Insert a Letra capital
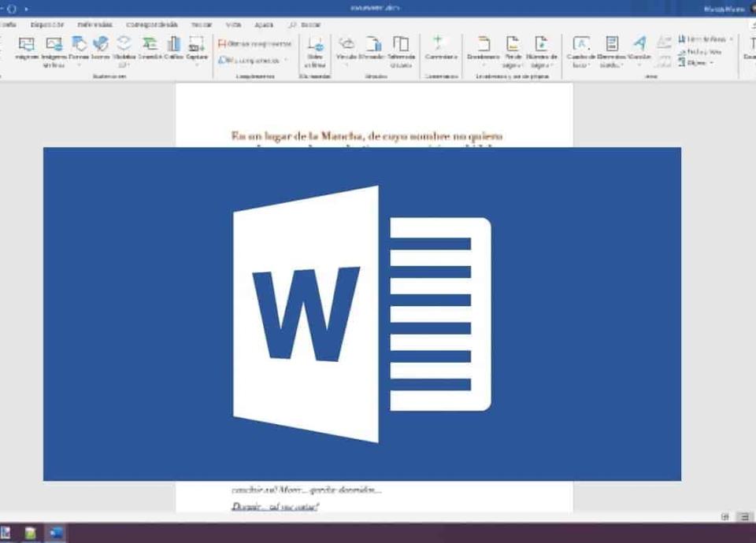 [x=665, y=51]
